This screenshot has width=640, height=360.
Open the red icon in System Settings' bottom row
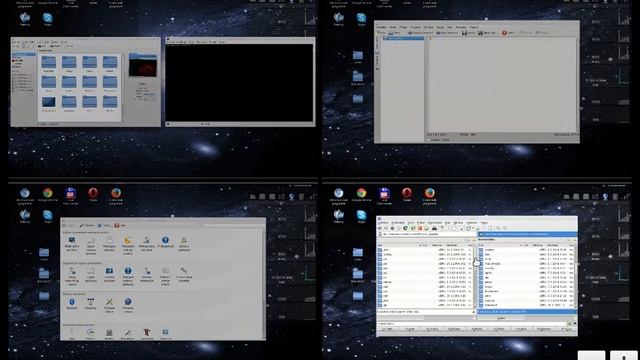(x=147, y=333)
